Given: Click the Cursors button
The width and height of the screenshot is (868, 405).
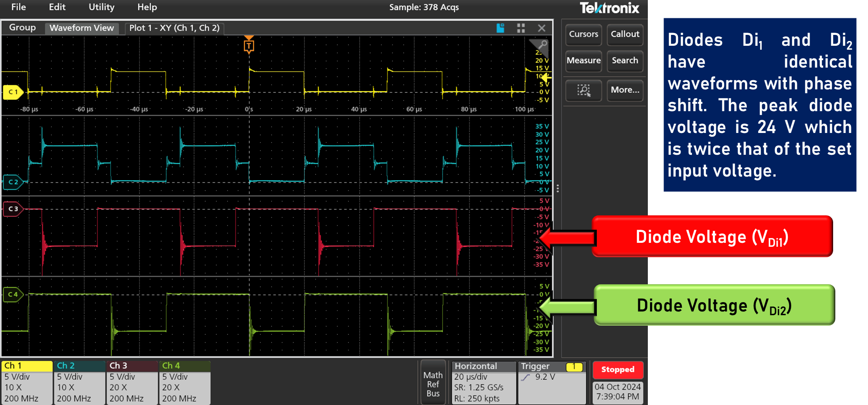Looking at the screenshot, I should point(583,34).
